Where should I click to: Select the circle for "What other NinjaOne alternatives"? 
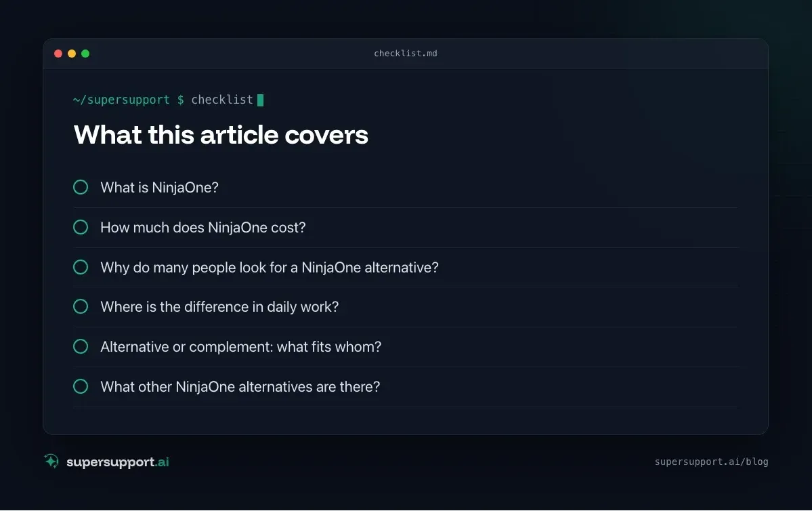tap(81, 386)
